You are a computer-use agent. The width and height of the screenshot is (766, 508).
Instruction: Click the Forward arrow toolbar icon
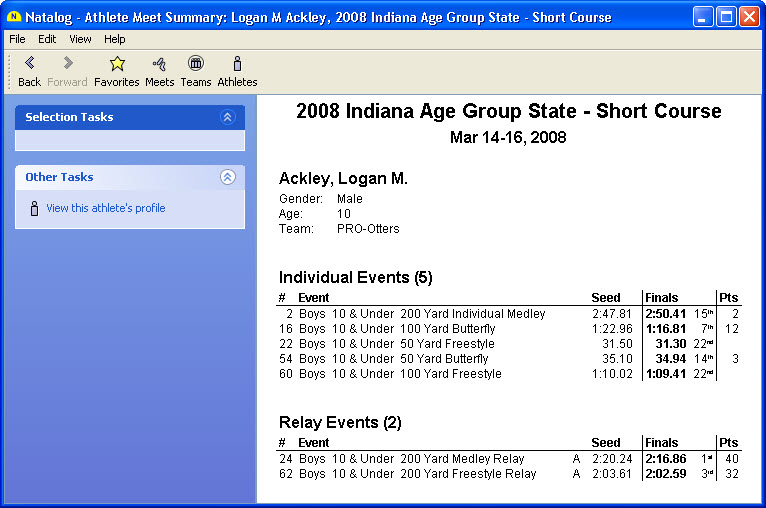click(x=68, y=64)
